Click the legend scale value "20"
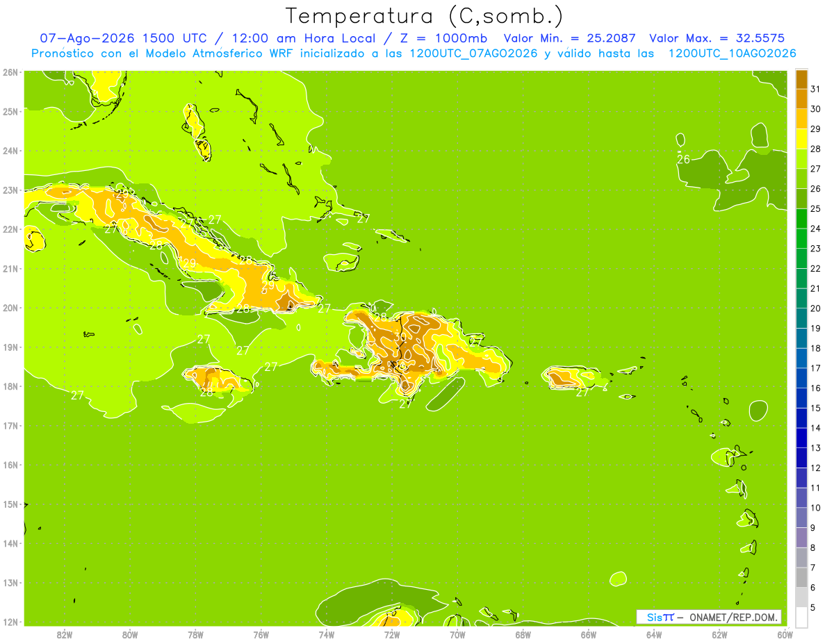Screen dimensions: 834x644 [816, 308]
